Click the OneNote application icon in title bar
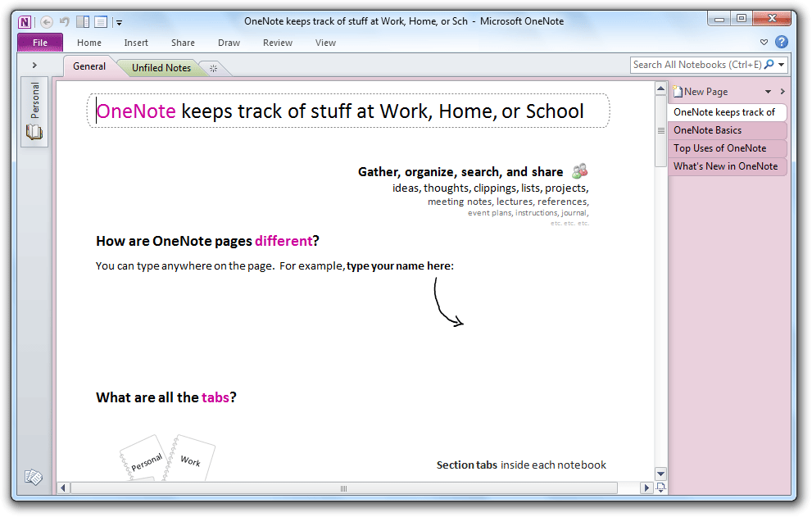 point(25,22)
